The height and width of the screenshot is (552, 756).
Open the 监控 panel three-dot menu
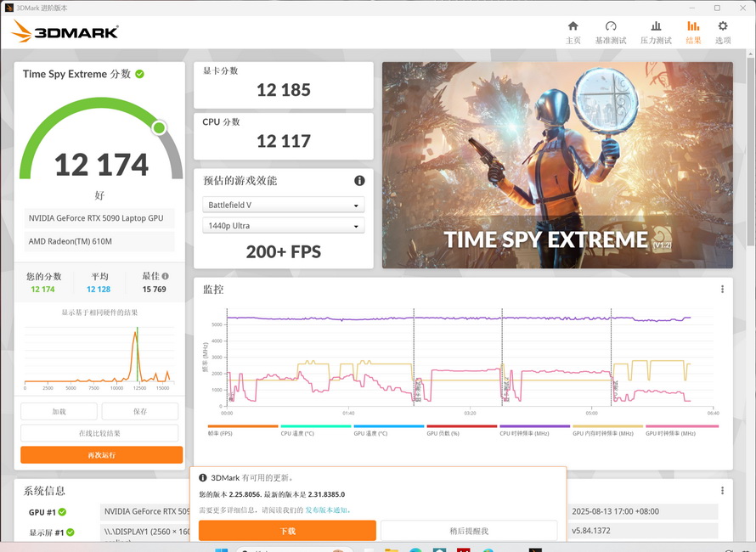tap(722, 290)
